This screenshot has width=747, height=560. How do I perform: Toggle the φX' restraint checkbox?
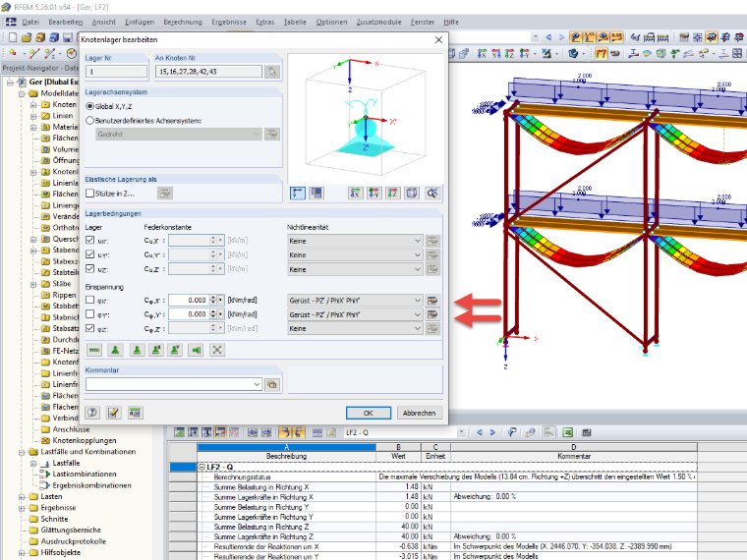(x=90, y=300)
